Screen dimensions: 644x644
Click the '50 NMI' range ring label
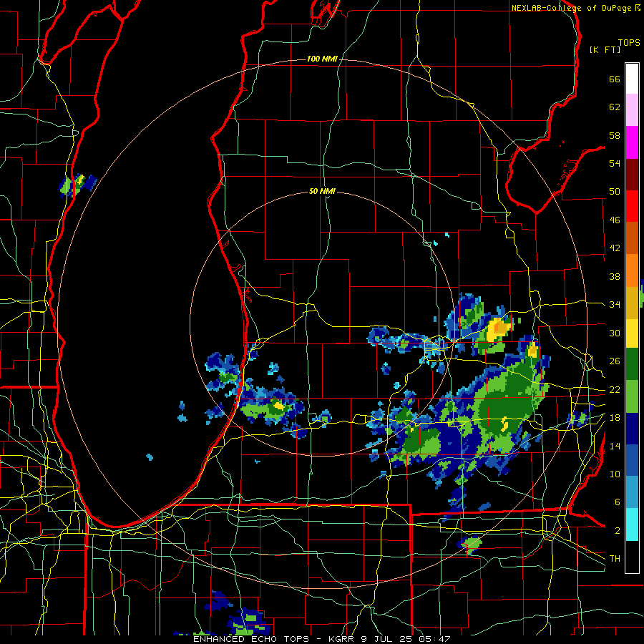(322, 191)
